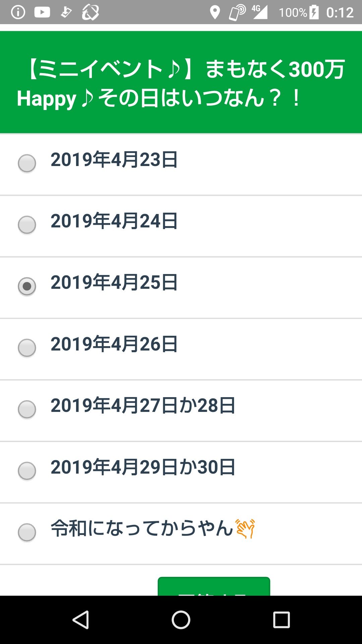The width and height of the screenshot is (362, 644).
Task: Select the 2019年4月23日 radio option
Action: 27,163
